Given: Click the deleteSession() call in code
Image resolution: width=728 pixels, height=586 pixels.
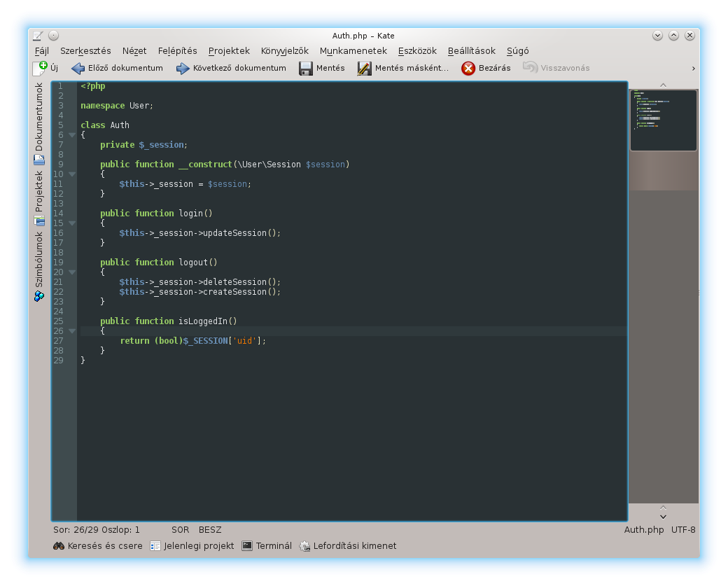Looking at the screenshot, I should pyautogui.click(x=241, y=282).
